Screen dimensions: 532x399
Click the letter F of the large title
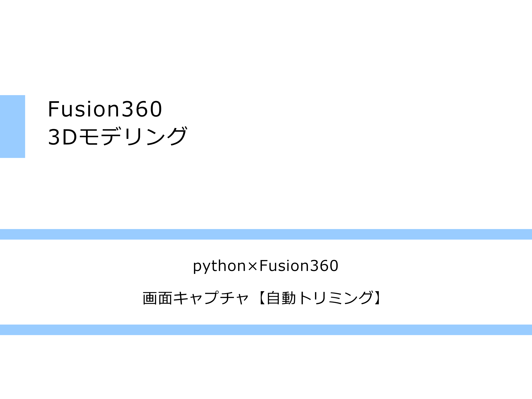pos(54,109)
